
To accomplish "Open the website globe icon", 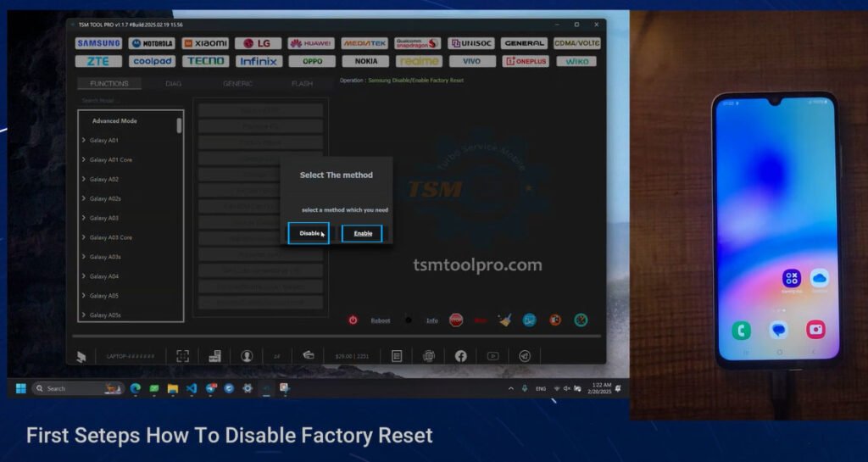I will click(428, 356).
